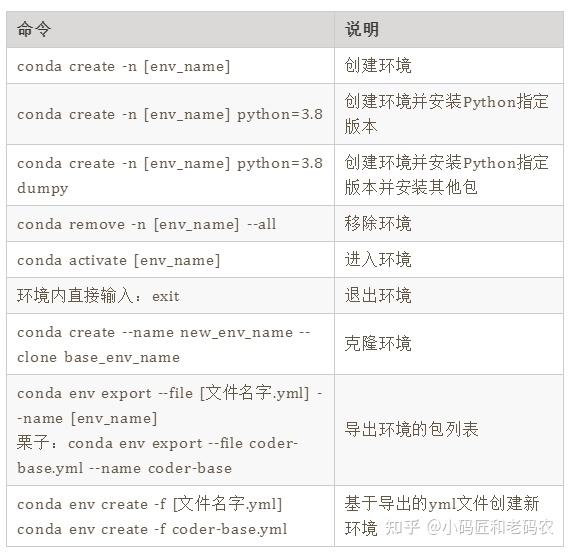
Task: Select the clone base_env_name command cell
Action: [170, 344]
